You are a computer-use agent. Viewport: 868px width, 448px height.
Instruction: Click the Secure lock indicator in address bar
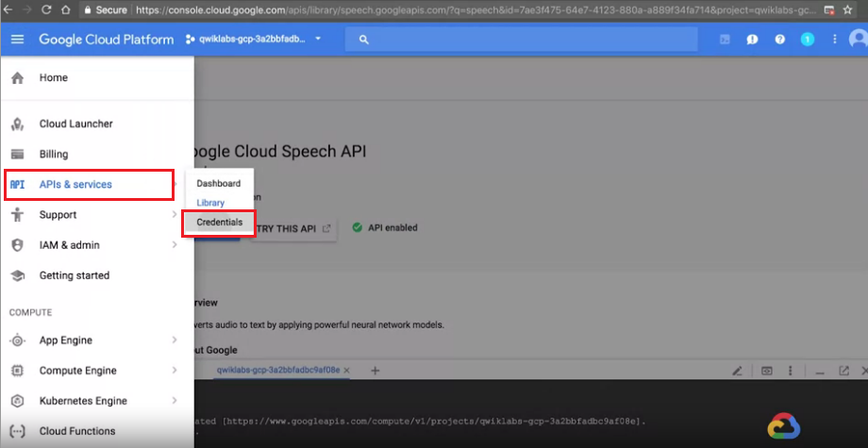[x=107, y=10]
